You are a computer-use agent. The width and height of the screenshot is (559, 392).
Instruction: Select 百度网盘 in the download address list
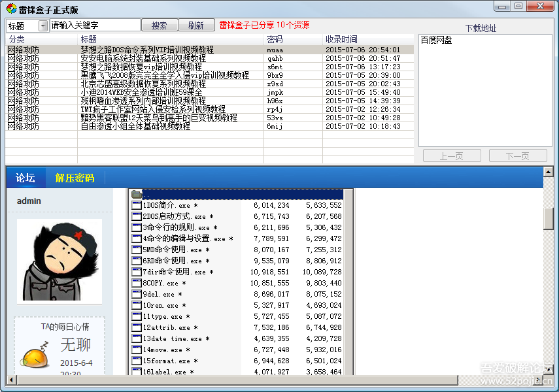click(436, 41)
